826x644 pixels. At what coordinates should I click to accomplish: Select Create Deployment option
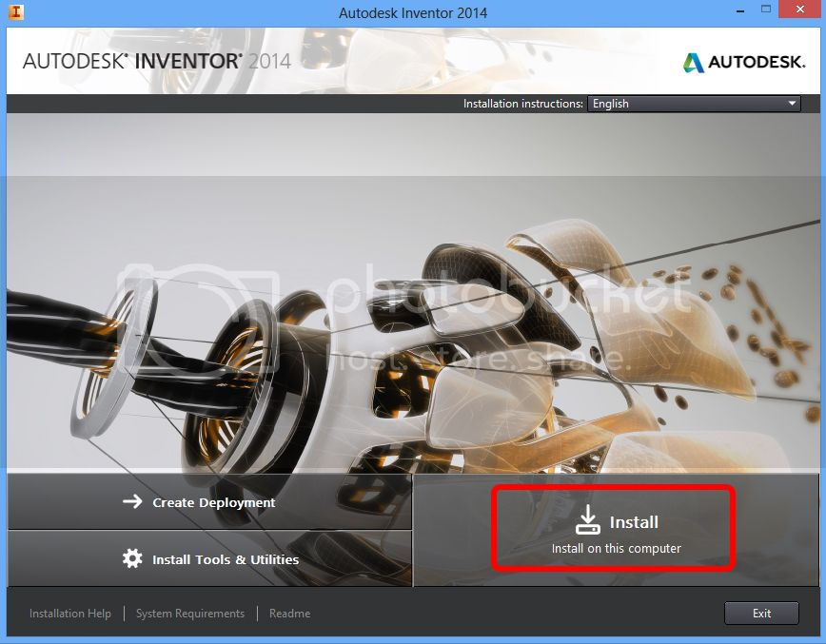pyautogui.click(x=209, y=502)
